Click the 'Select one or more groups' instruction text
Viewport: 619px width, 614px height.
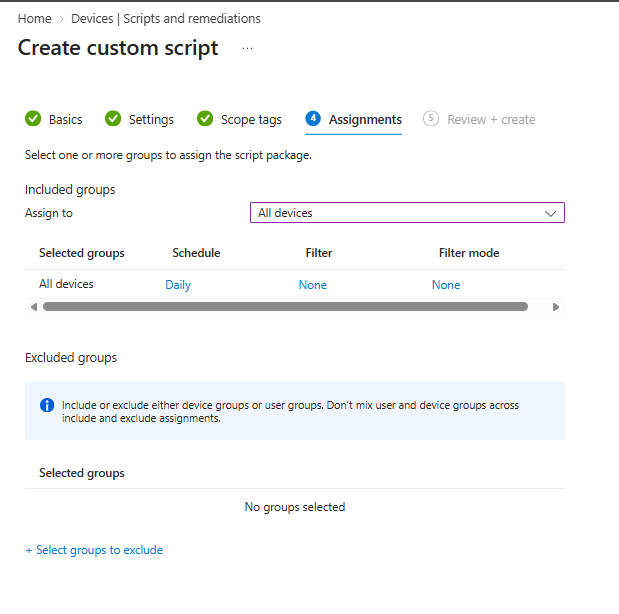coord(168,155)
